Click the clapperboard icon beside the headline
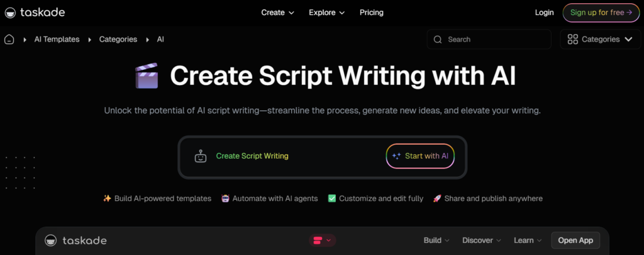Image resolution: width=644 pixels, height=255 pixels. coord(147,77)
